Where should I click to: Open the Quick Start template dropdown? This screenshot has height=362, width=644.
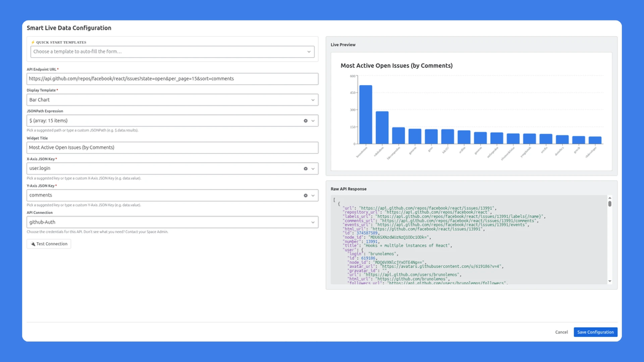click(173, 52)
